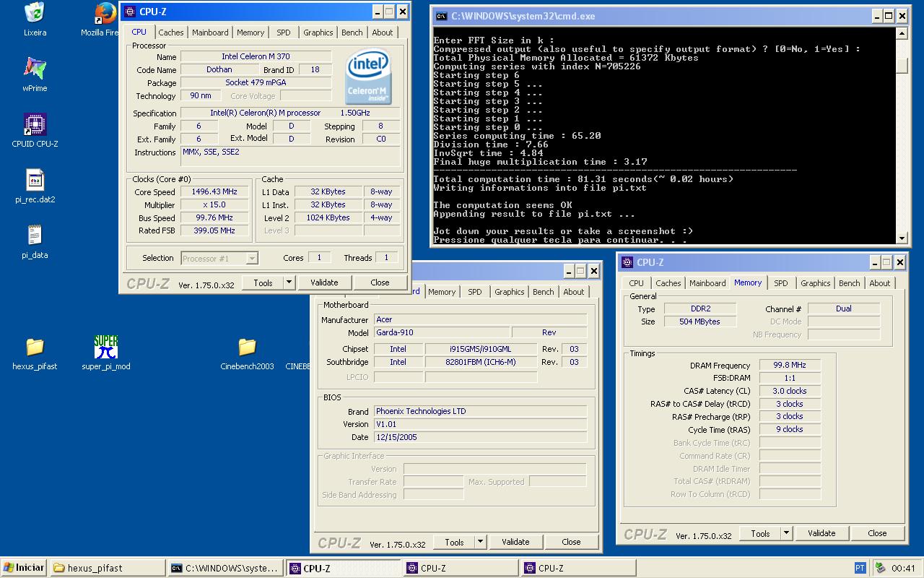
Task: Click the title icon of Memory CPU-Z window
Action: point(627,262)
